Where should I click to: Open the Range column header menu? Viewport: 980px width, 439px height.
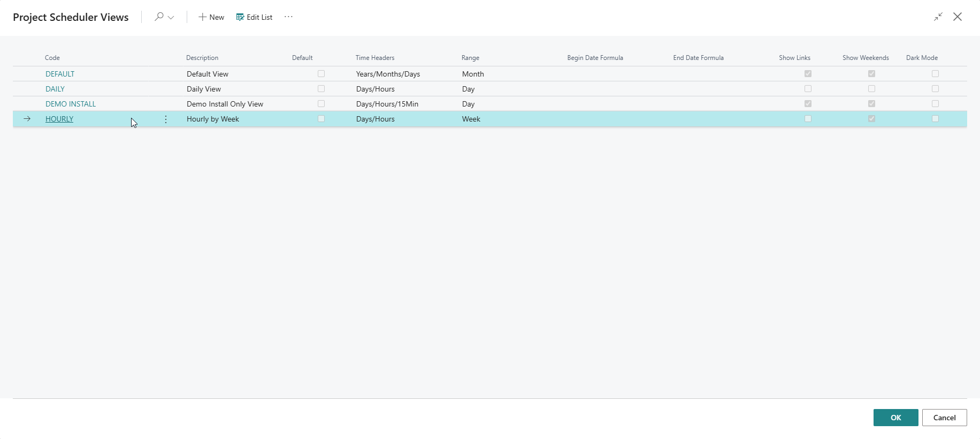point(470,58)
